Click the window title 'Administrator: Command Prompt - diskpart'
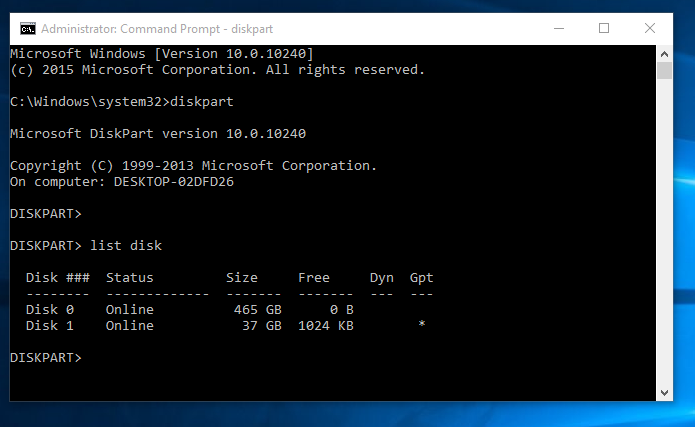The width and height of the screenshot is (695, 427). tap(157, 29)
